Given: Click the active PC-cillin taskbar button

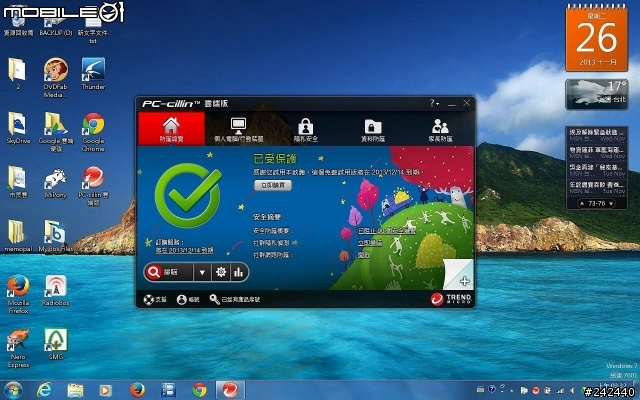Looking at the screenshot, I should 230,391.
